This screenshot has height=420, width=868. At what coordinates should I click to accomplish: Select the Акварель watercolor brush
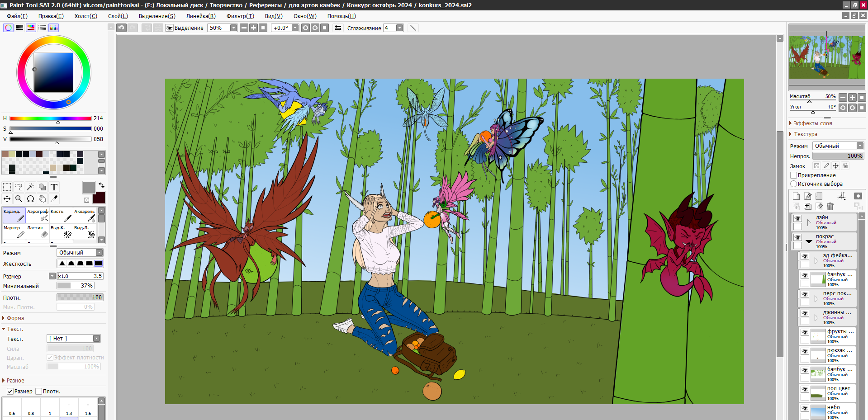coord(85,216)
